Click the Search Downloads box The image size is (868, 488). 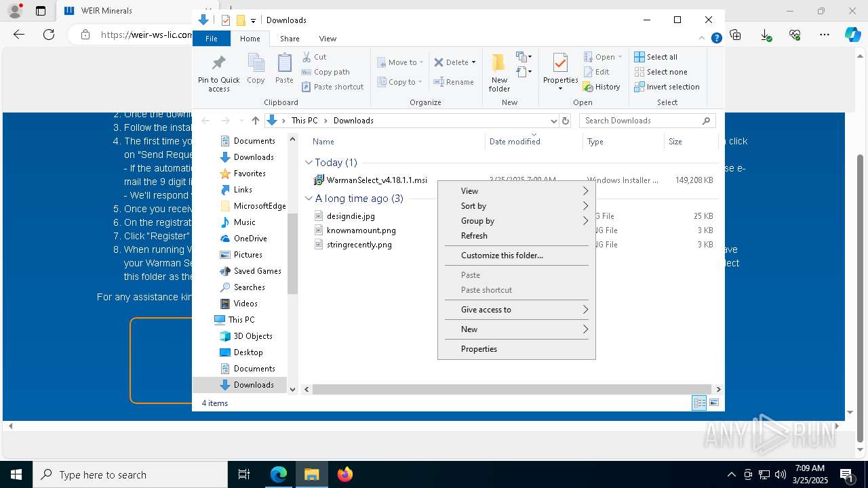[648, 121]
